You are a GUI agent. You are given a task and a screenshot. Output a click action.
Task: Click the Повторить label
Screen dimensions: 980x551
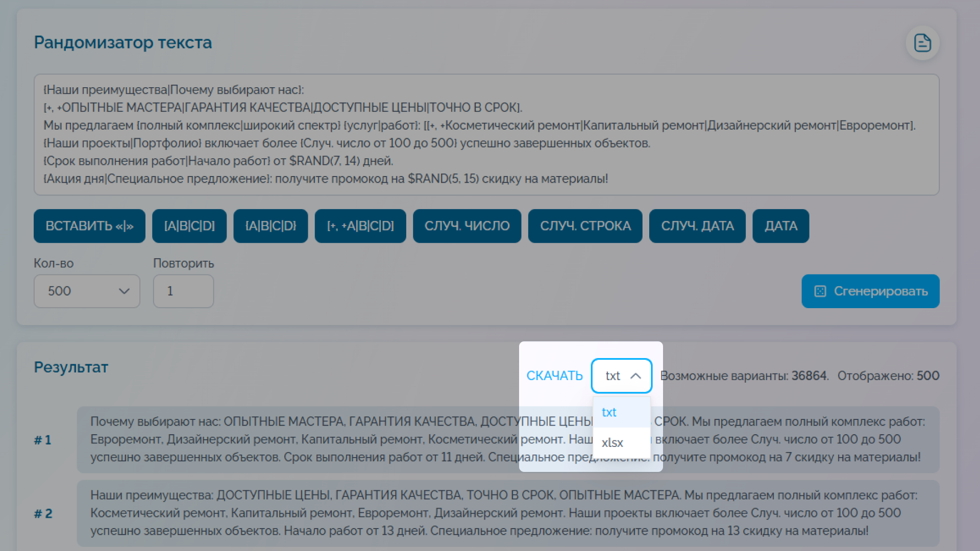183,264
